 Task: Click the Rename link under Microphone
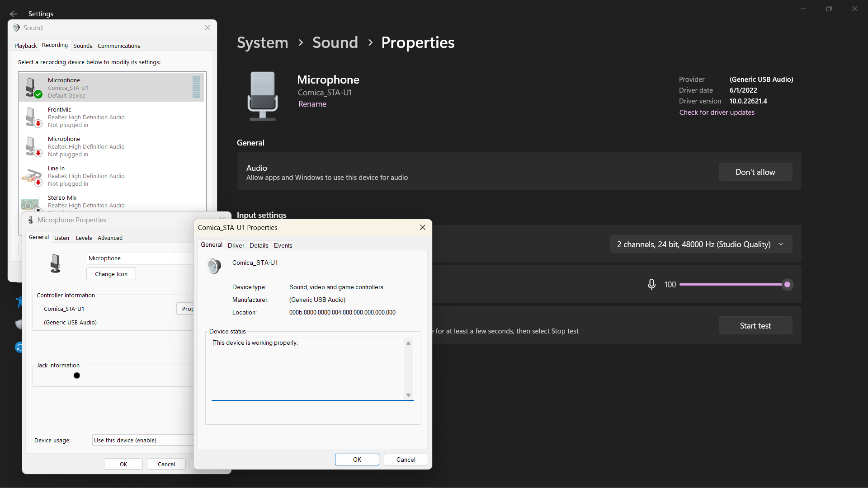coord(312,103)
